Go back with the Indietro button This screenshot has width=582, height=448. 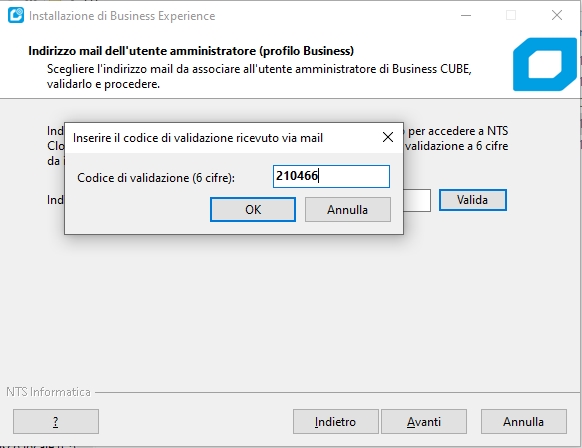tap(336, 422)
